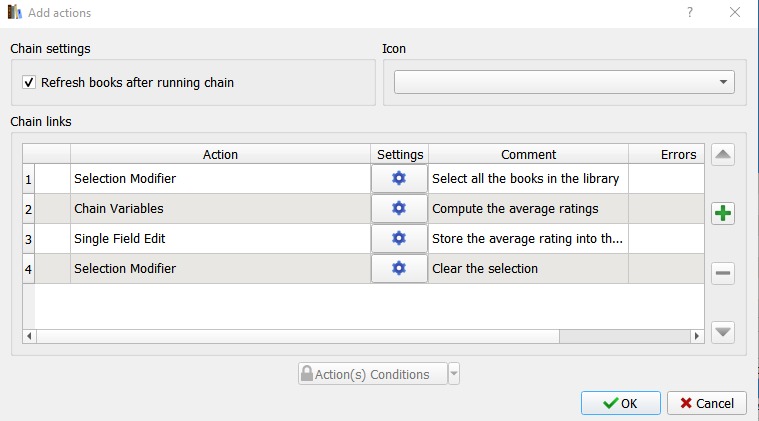This screenshot has width=759, height=421.
Task: Expand the Action(s) Conditions arrow menu
Action: (x=454, y=375)
